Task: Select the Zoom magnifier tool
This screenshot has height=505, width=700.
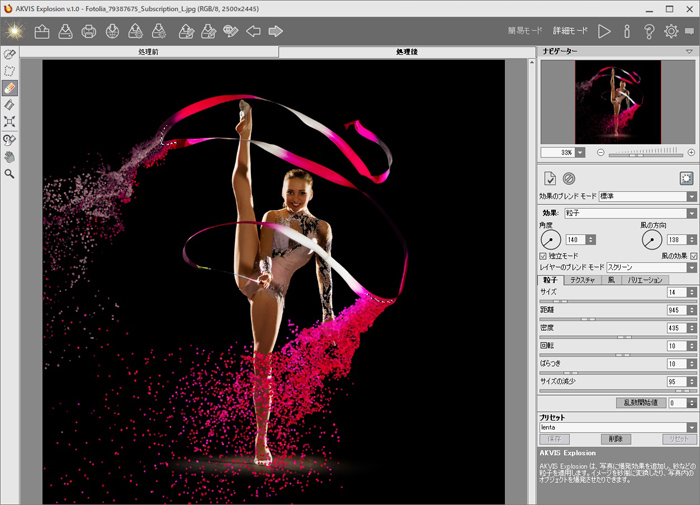Action: (10, 173)
